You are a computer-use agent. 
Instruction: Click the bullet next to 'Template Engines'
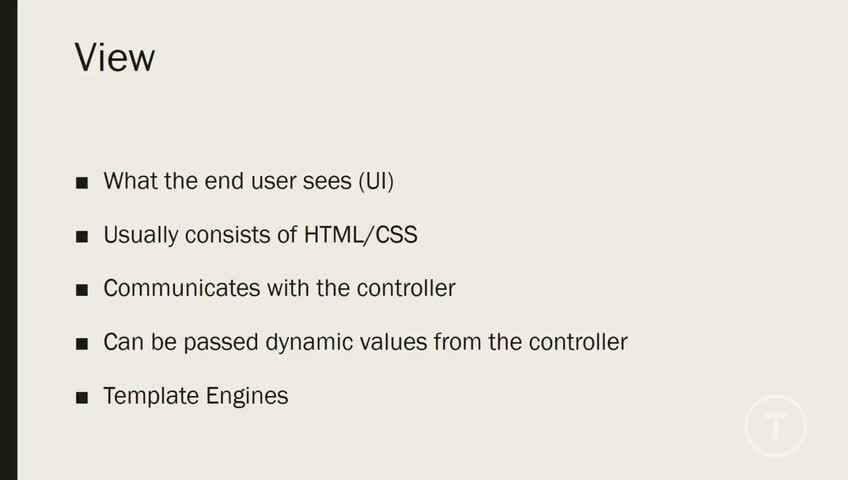(x=82, y=397)
